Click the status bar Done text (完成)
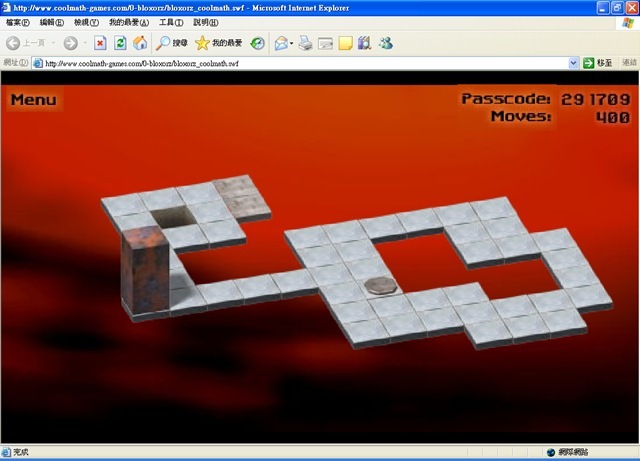640x461 pixels. 21,452
